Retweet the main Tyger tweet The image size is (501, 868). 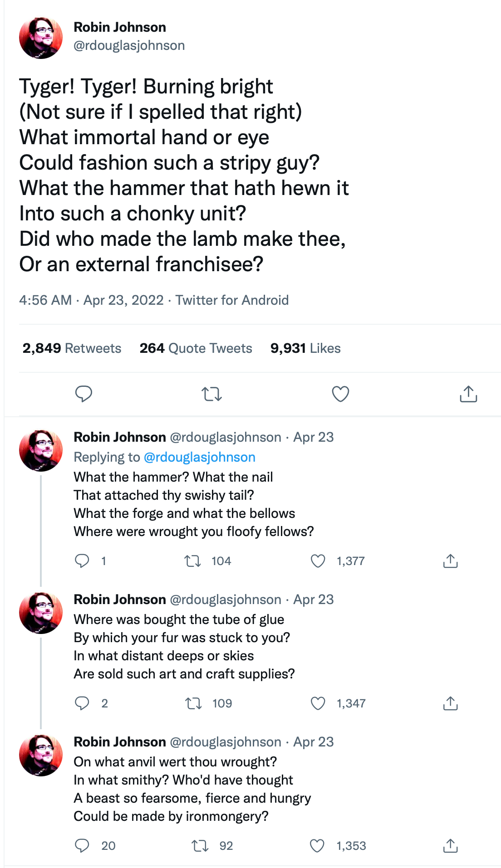211,394
